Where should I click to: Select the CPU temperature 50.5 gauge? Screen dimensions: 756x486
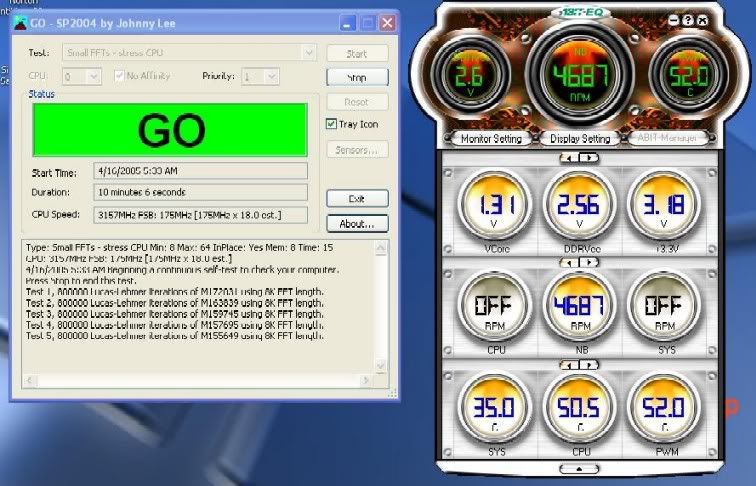point(580,409)
